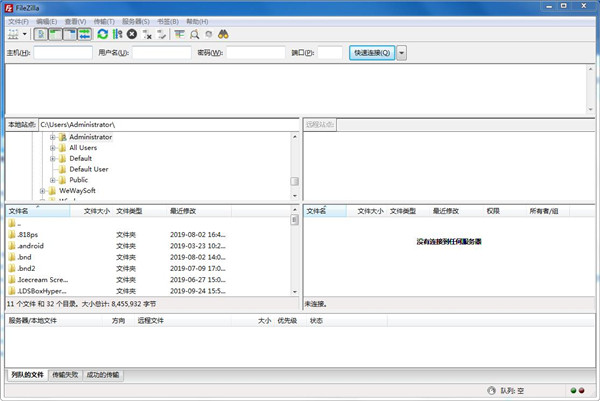Screen dimensions: 600x401
Task: Click the queue status icon beside 队列
Action: (492, 391)
